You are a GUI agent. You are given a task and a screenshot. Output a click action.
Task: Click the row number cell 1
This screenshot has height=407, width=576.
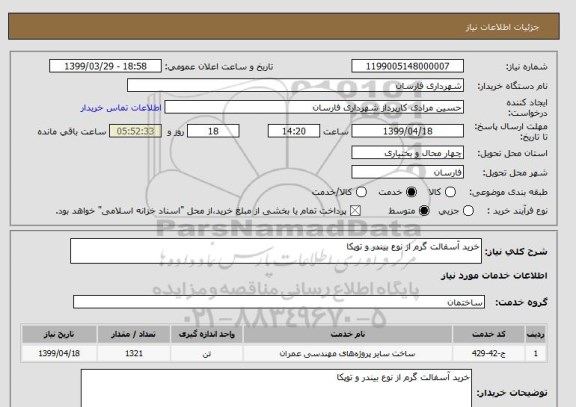(x=536, y=354)
